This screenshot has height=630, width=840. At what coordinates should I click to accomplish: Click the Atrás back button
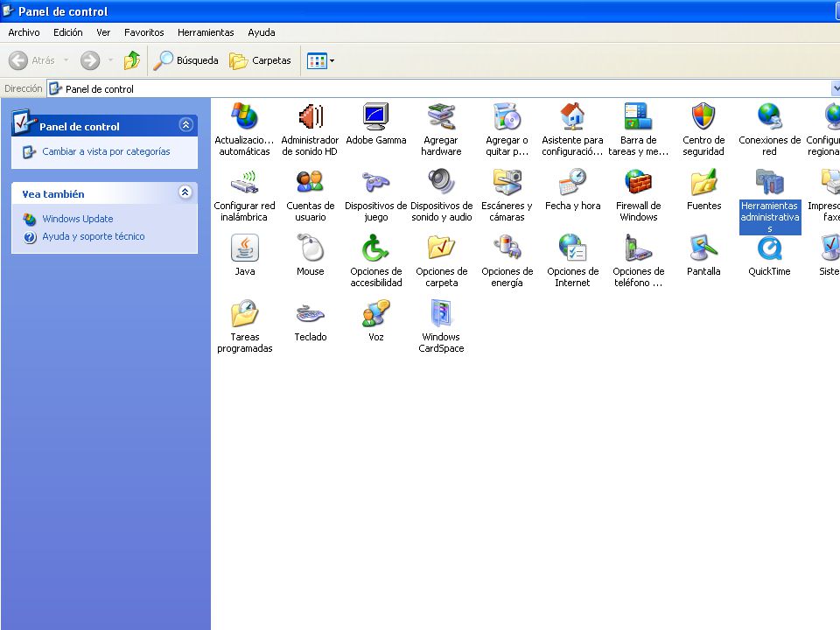pos(31,60)
